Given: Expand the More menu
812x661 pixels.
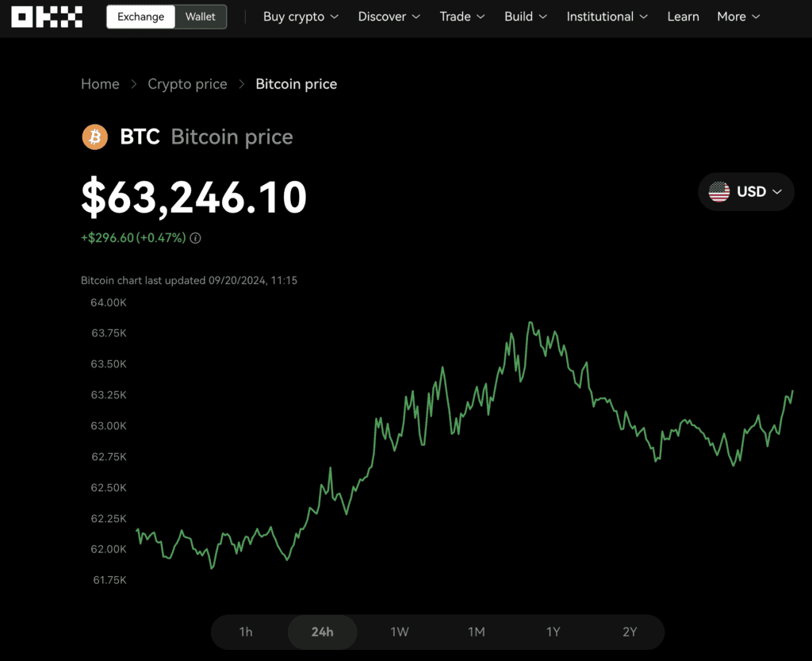Looking at the screenshot, I should click(x=738, y=17).
